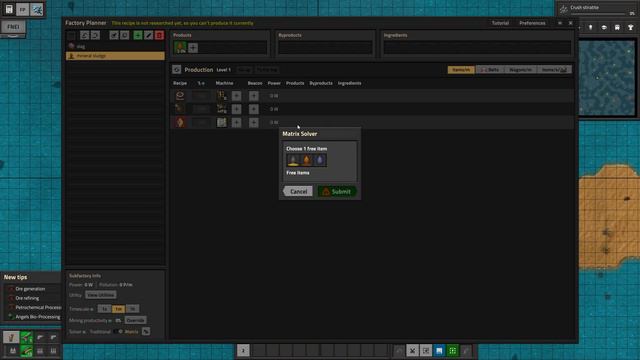This screenshot has height=360, width=640.
Task: Submit the Matrix Solver dialog
Action: (337, 191)
